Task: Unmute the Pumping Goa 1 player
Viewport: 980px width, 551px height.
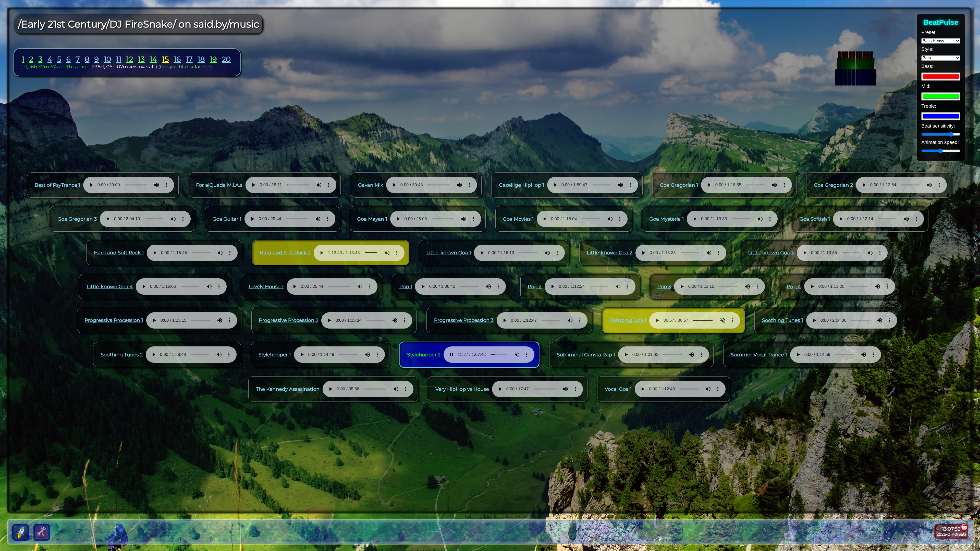Action: pos(722,320)
